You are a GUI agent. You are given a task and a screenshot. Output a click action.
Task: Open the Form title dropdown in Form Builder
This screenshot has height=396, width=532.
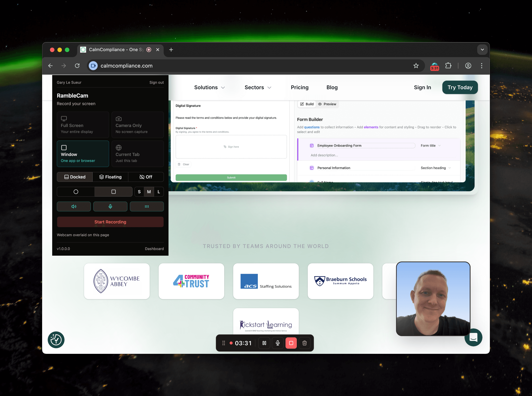pos(430,146)
